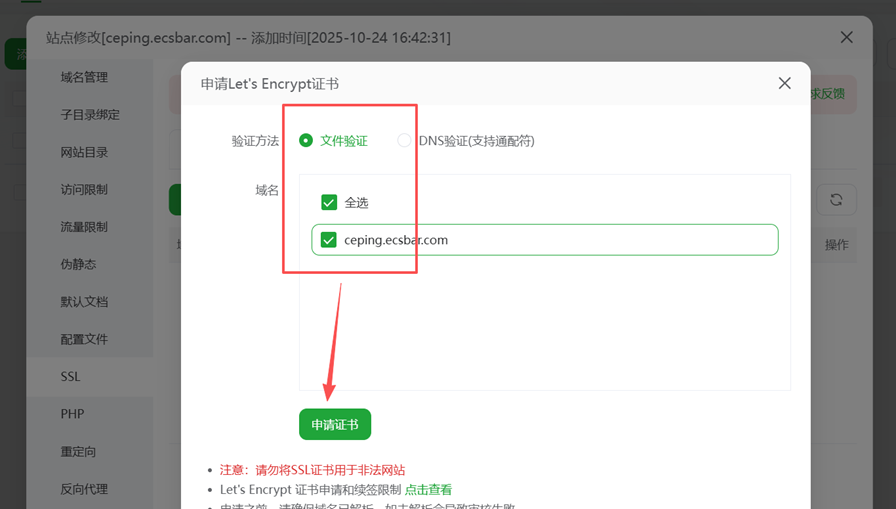Open the 访问限制 section

coord(84,190)
